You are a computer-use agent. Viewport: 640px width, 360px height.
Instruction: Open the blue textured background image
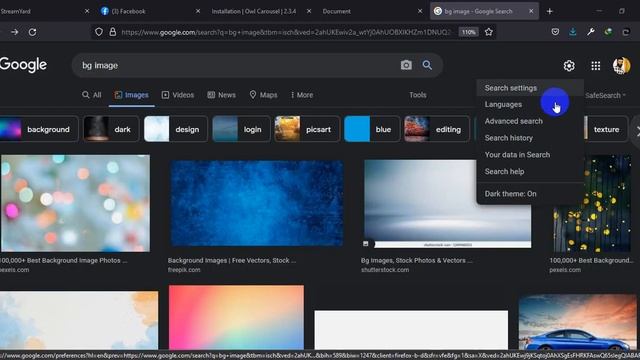click(257, 203)
